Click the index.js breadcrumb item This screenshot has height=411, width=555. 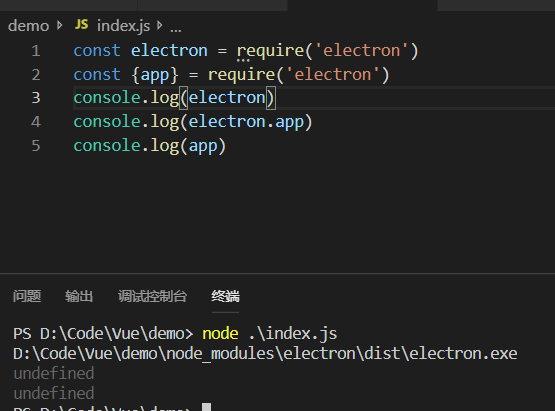pos(124,26)
